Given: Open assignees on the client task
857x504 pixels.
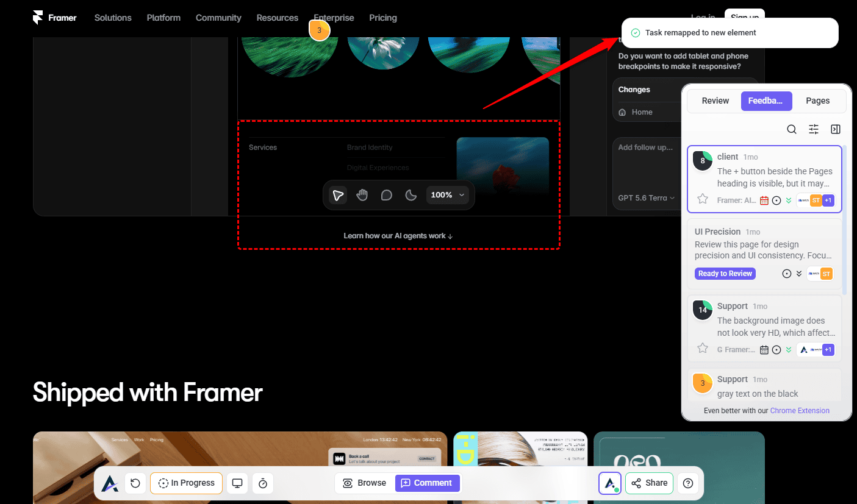Looking at the screenshot, I should point(816,201).
